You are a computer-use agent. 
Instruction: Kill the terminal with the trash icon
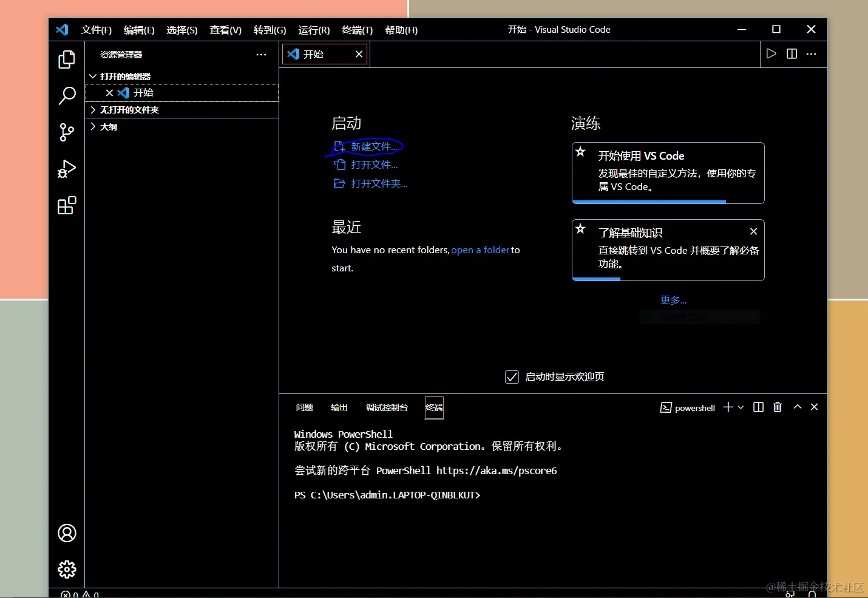pos(778,407)
